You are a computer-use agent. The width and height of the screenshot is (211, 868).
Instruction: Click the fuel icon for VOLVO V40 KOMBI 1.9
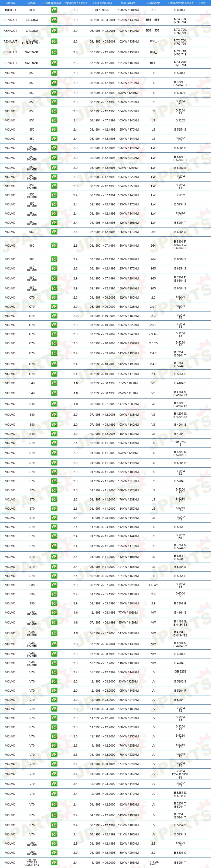(x=54, y=633)
